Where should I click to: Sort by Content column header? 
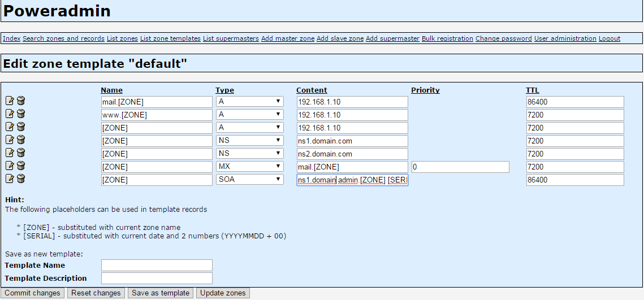[312, 90]
